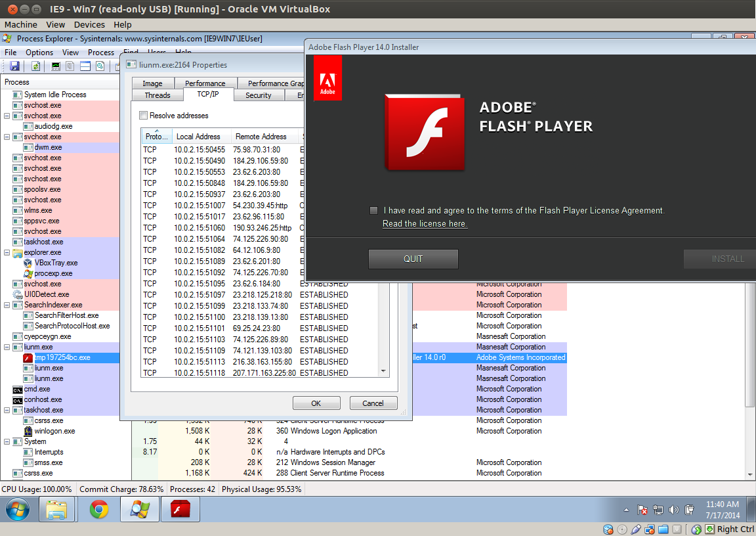This screenshot has width=756, height=536.
Task: Check the Flash Player license agreement box
Action: point(373,211)
